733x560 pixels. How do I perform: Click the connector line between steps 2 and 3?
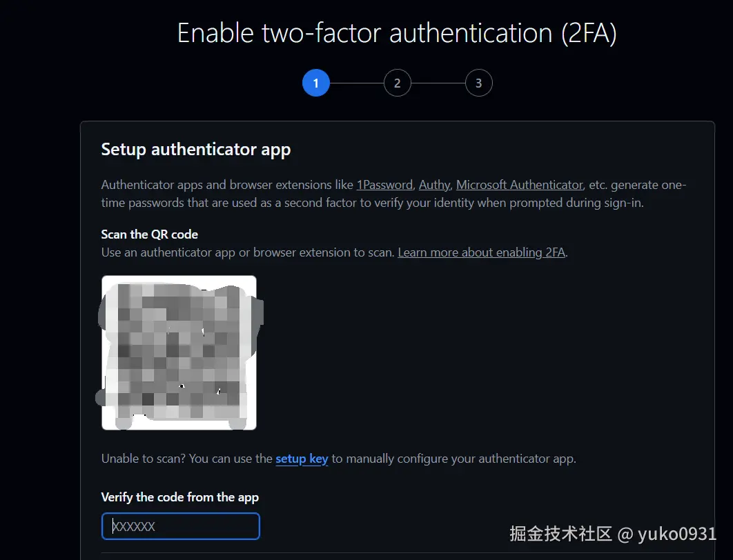pos(438,83)
